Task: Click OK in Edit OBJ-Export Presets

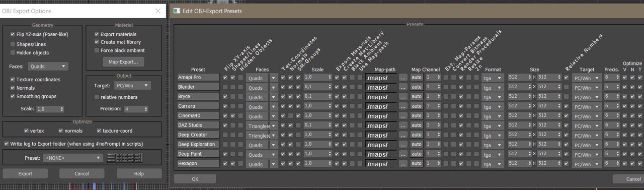Action: coord(195,179)
